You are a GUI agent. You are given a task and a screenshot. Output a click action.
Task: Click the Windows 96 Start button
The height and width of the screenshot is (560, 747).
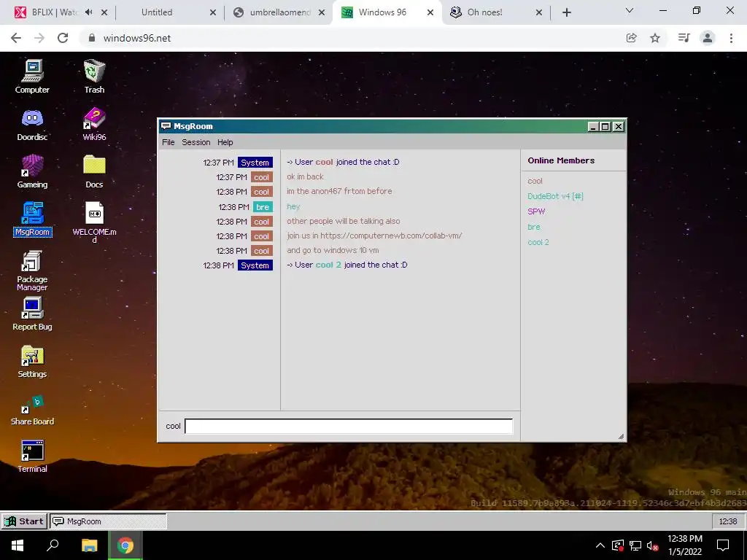coord(24,521)
